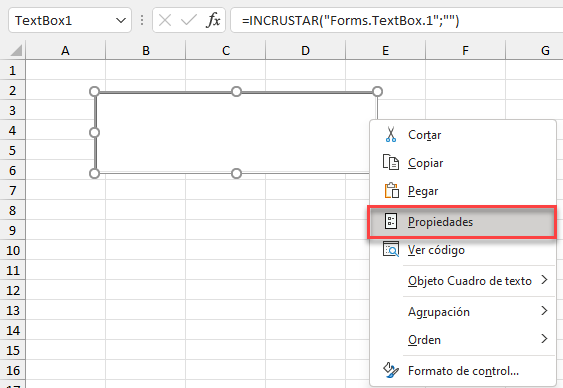Select row 10 header
The height and width of the screenshot is (388, 563).
click(13, 250)
